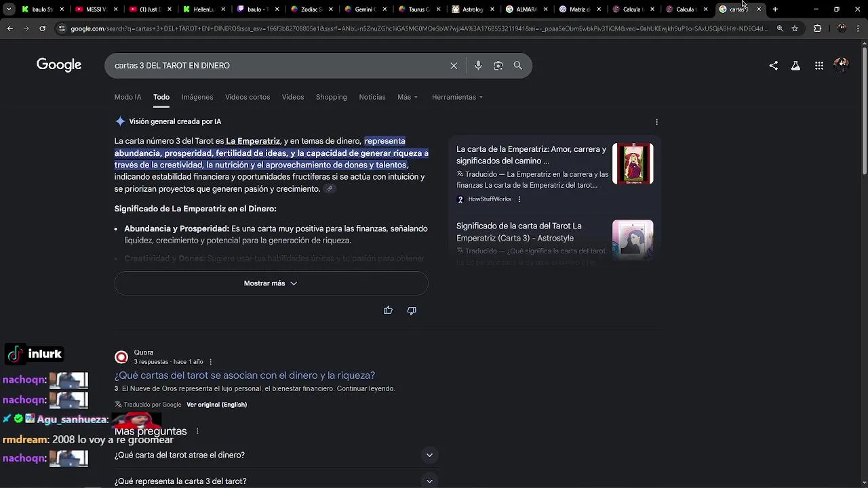868x488 pixels.
Task: Switch to 'Noticias' results tab
Action: pos(372,97)
